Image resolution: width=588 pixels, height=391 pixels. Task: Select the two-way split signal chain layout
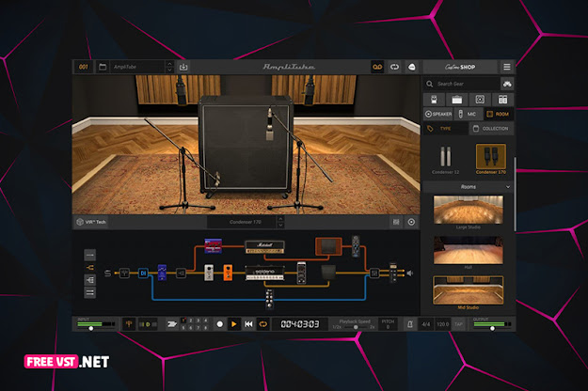click(x=90, y=268)
